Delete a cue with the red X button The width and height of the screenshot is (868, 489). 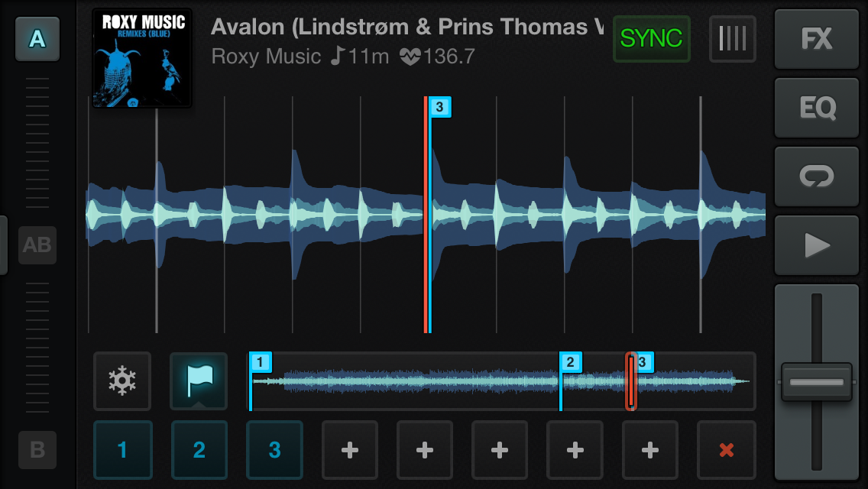[727, 450]
